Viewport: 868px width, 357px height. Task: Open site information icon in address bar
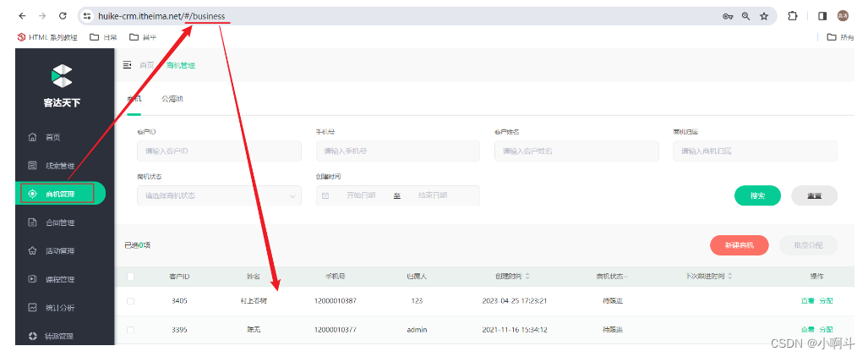[87, 16]
